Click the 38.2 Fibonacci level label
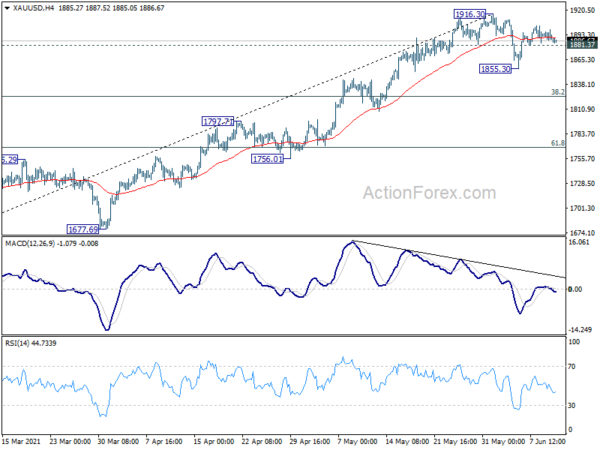This screenshot has width=600, height=450. (558, 92)
